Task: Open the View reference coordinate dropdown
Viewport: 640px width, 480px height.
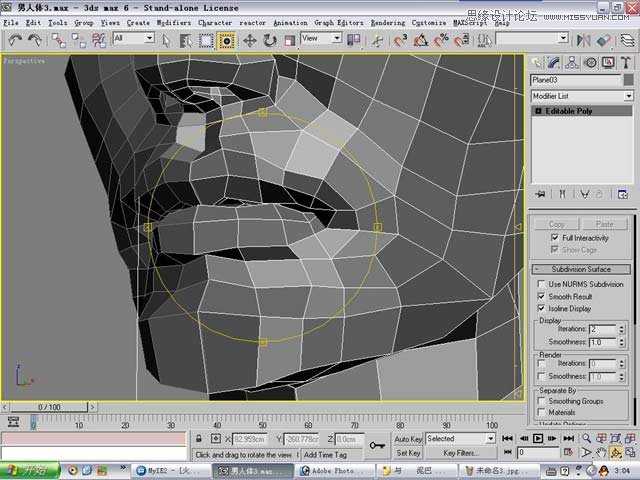Action: (321, 38)
